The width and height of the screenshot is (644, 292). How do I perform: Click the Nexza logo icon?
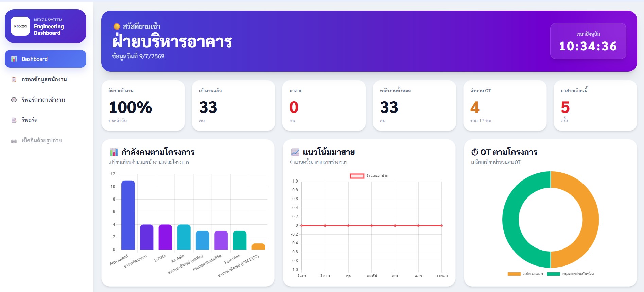20,26
